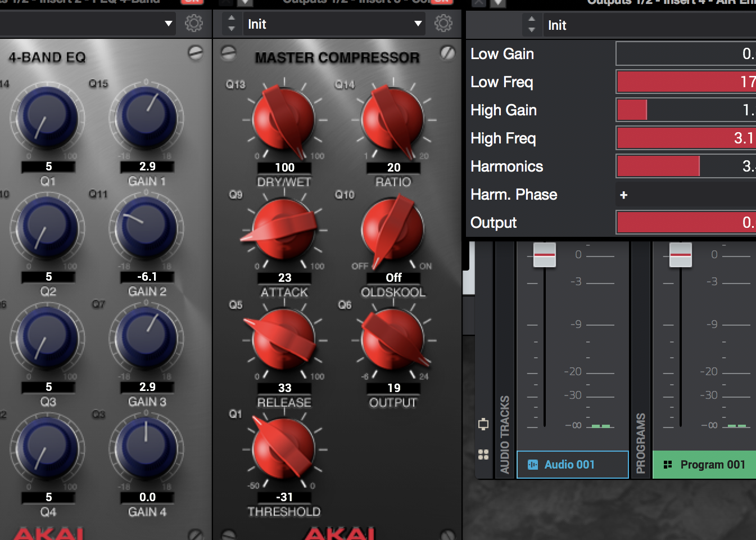Toggle the OLDSKOOL switch knob
The height and width of the screenshot is (540, 756).
(x=393, y=230)
